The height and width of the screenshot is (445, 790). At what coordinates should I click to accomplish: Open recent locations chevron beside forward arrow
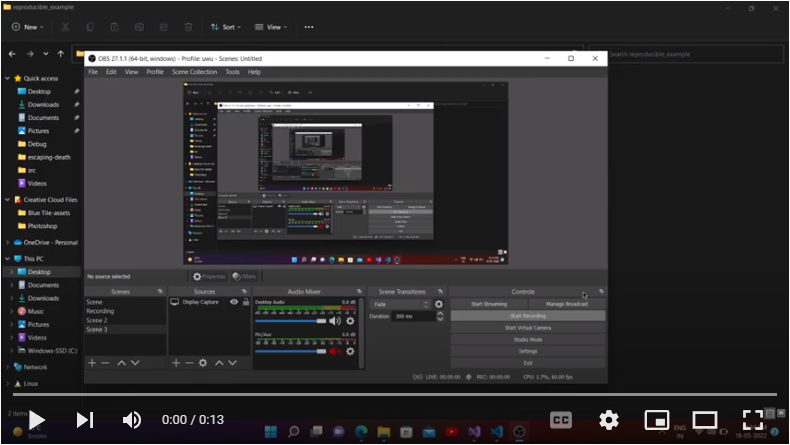tap(46, 54)
